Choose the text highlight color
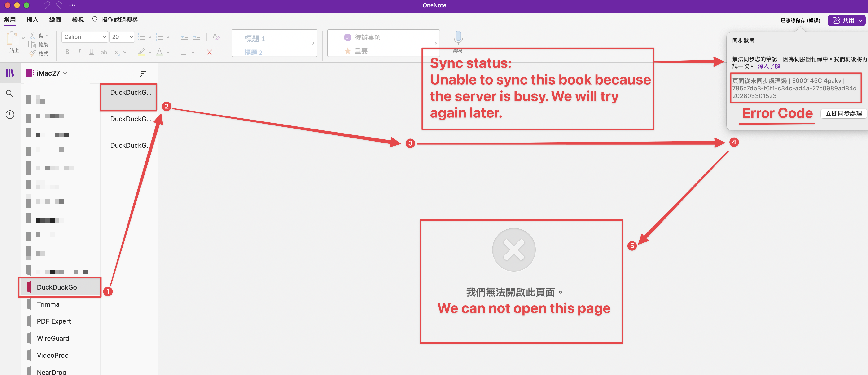The width and height of the screenshot is (868, 375). [x=141, y=52]
